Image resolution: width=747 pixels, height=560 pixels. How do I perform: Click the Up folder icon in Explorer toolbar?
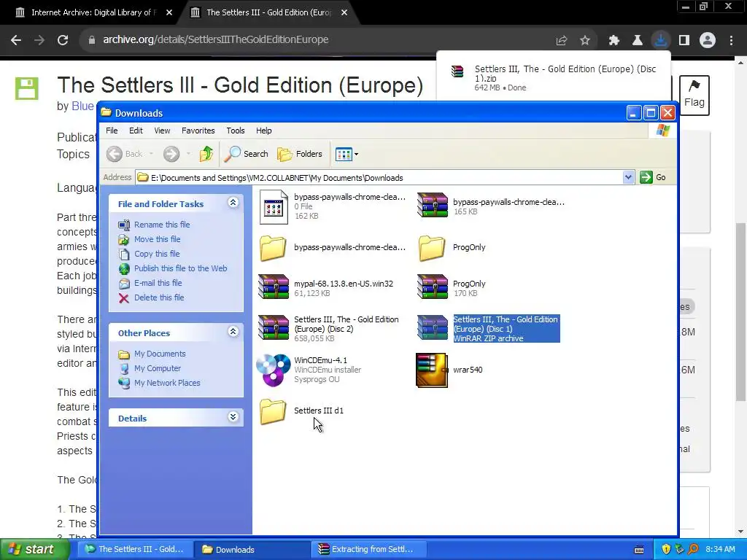tap(206, 154)
